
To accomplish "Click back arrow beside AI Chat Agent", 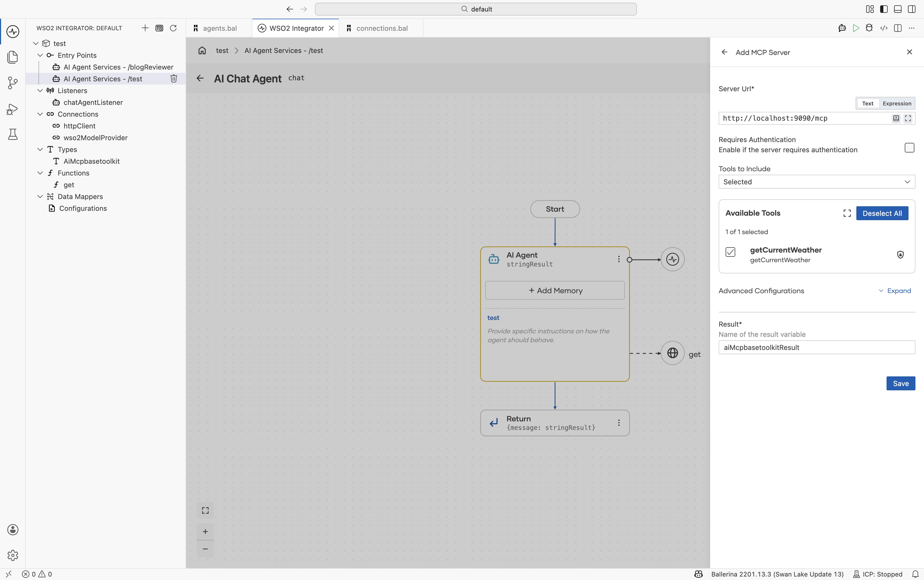I will click(x=200, y=78).
